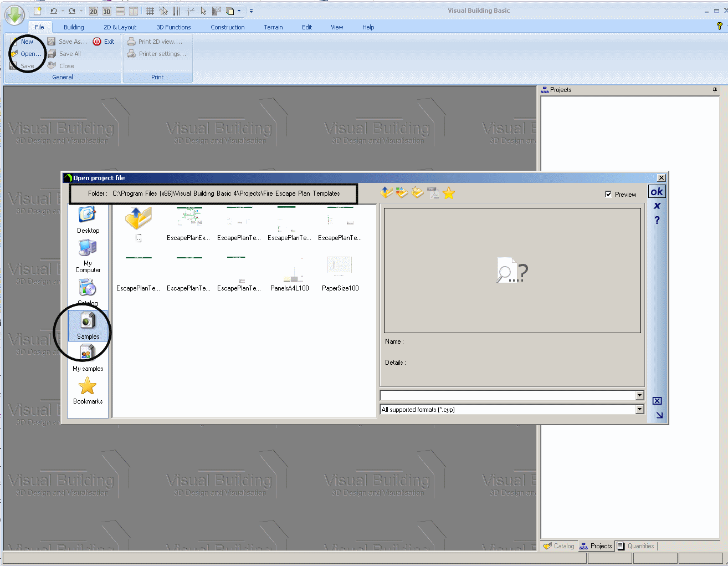The image size is (728, 566).
Task: Switch to Quantities tab at bottom
Action: pos(635,546)
